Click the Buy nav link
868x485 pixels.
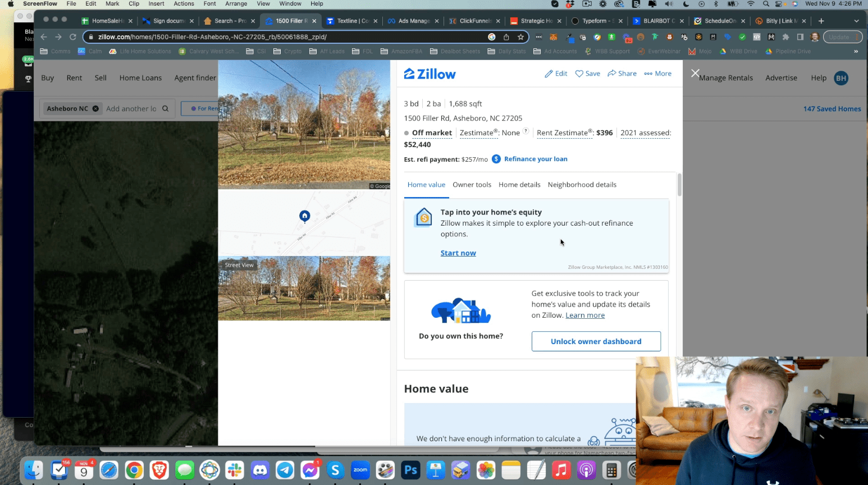point(48,78)
